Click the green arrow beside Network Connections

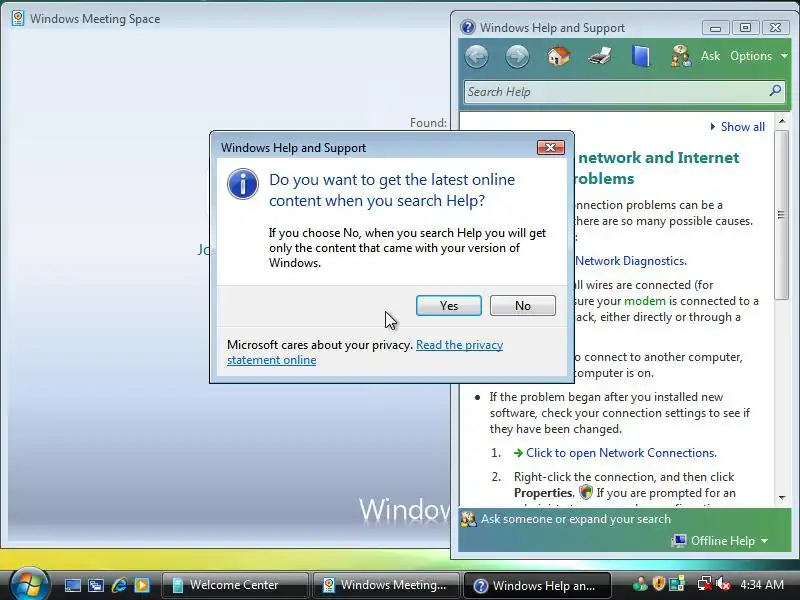(x=518, y=453)
